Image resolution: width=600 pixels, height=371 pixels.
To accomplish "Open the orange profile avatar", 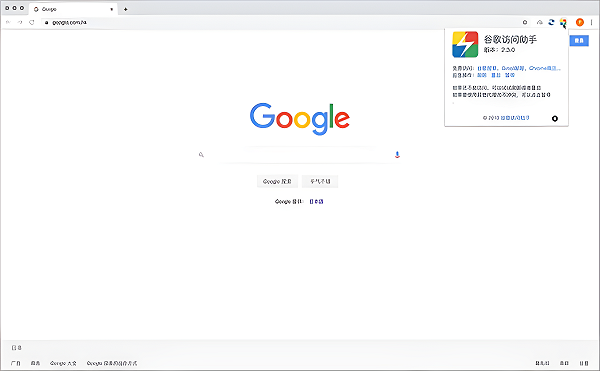I will [580, 22].
